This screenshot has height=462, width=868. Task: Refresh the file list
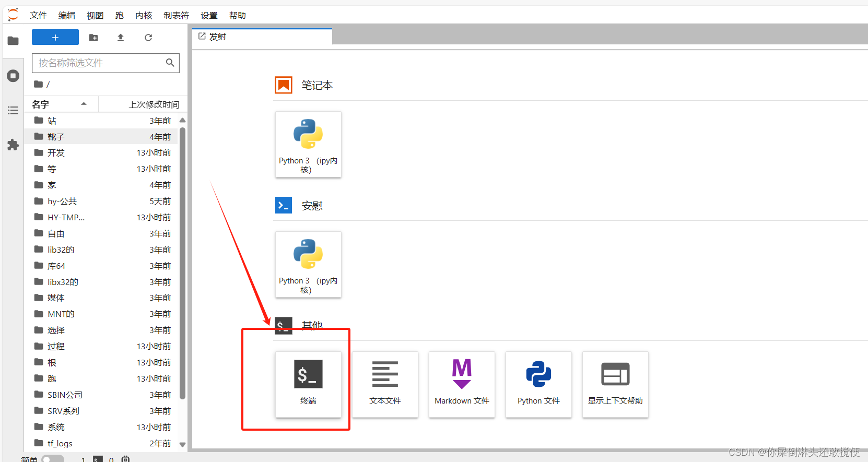coord(148,38)
